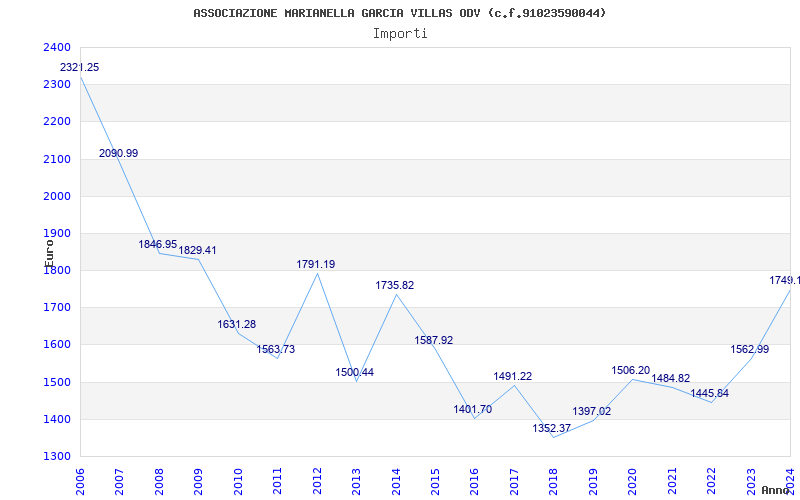Screen dimensions: 800x500
Task: Click the 2000 y-axis tick label
Action: [57, 196]
